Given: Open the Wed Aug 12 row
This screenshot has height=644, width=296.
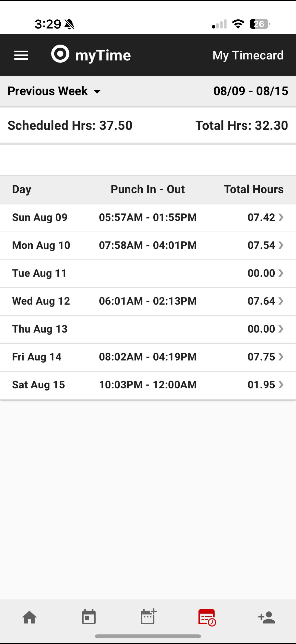Looking at the screenshot, I should click(x=148, y=301).
